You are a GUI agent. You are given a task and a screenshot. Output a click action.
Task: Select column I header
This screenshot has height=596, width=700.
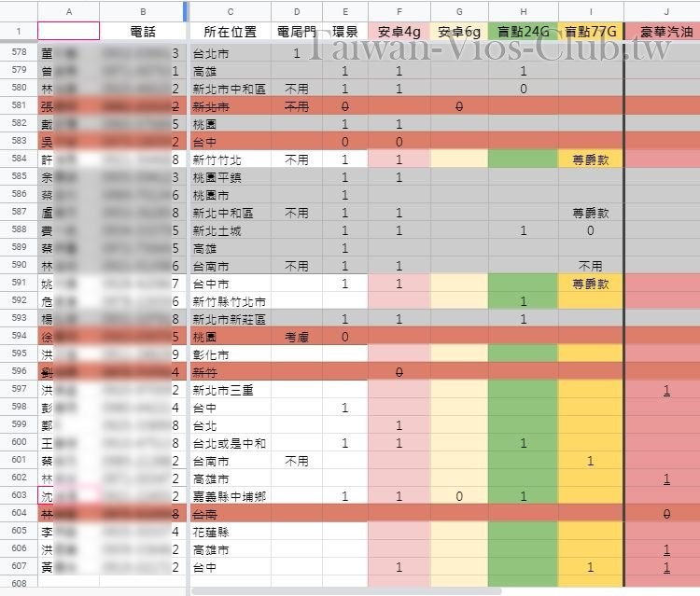point(591,11)
